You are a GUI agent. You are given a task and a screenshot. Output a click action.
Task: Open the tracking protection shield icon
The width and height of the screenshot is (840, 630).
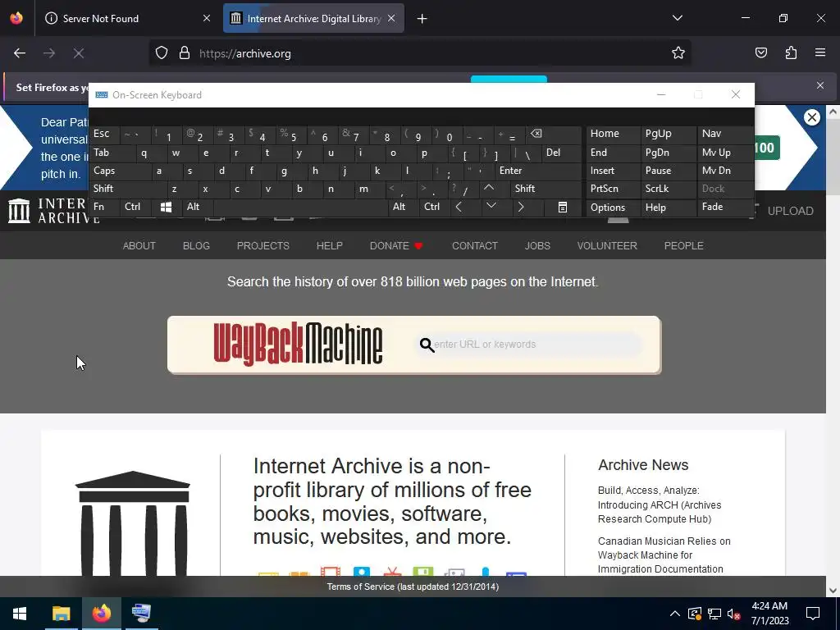point(162,53)
